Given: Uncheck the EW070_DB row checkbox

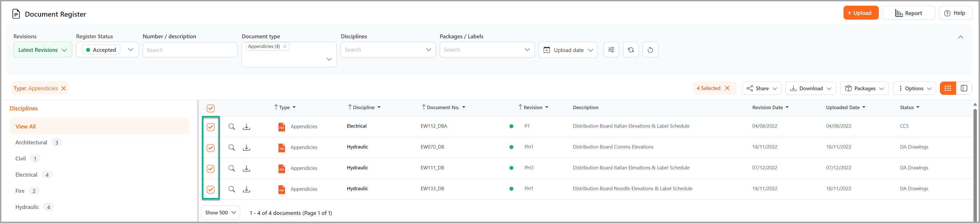Looking at the screenshot, I should (210, 148).
